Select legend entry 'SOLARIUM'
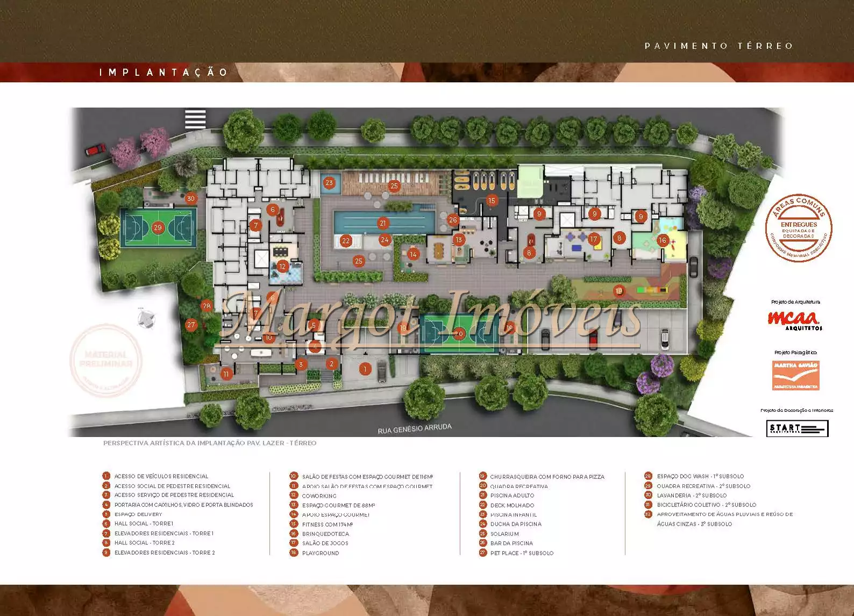Image resolution: width=854 pixels, height=616 pixels. point(504,534)
